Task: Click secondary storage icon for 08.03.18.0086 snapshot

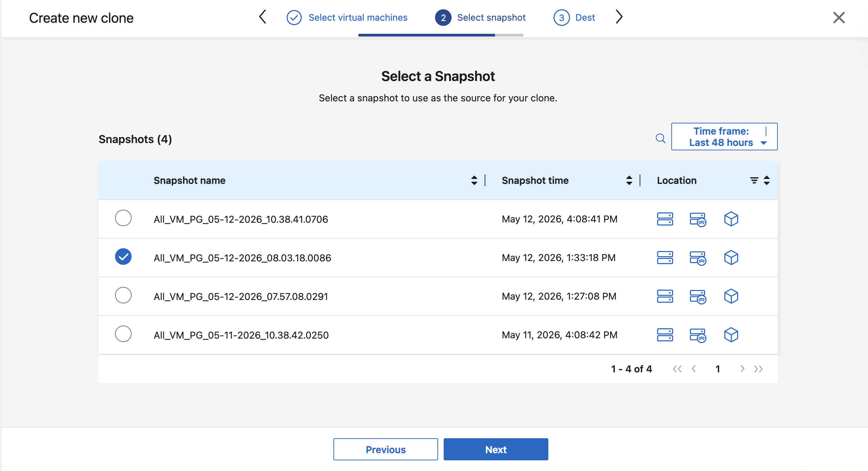Action: [698, 258]
